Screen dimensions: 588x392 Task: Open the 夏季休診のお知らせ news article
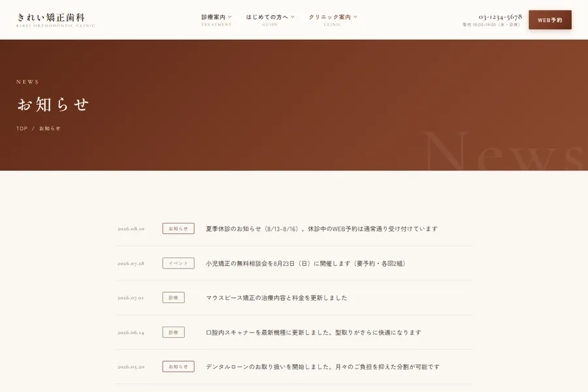point(321,229)
